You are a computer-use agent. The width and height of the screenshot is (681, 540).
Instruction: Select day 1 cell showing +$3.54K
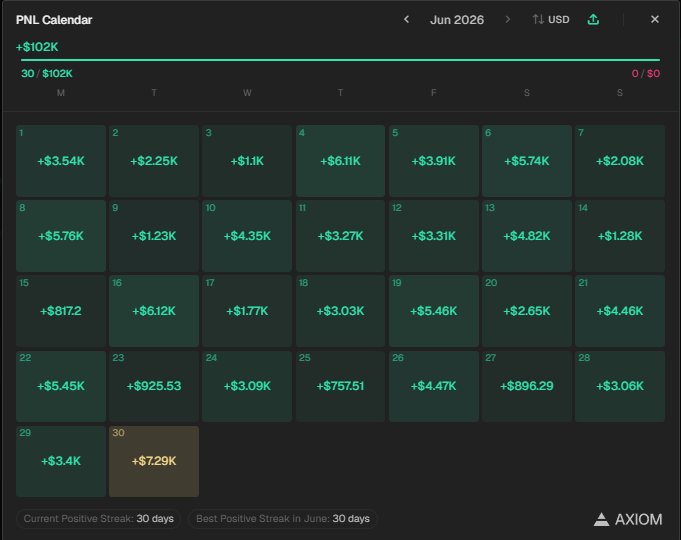[x=61, y=161]
